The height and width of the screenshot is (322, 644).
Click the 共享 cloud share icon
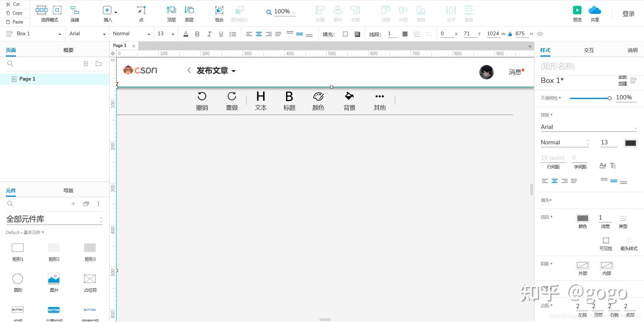(595, 10)
